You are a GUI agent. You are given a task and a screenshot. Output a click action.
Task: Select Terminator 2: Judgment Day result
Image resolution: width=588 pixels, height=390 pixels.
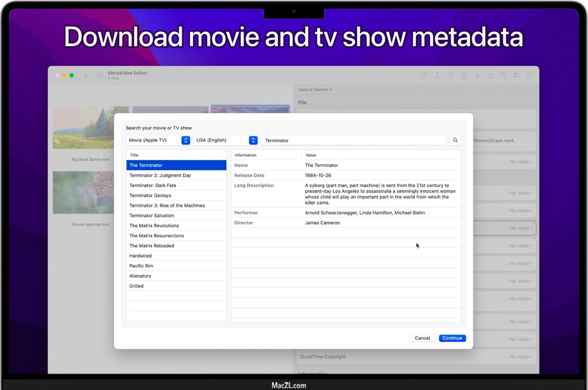pyautogui.click(x=160, y=175)
